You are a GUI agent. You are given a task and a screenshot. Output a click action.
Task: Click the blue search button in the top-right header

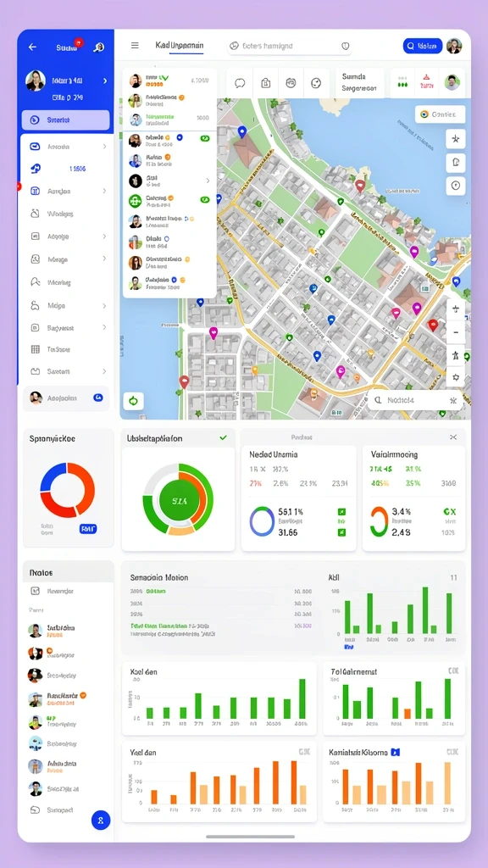(x=423, y=46)
